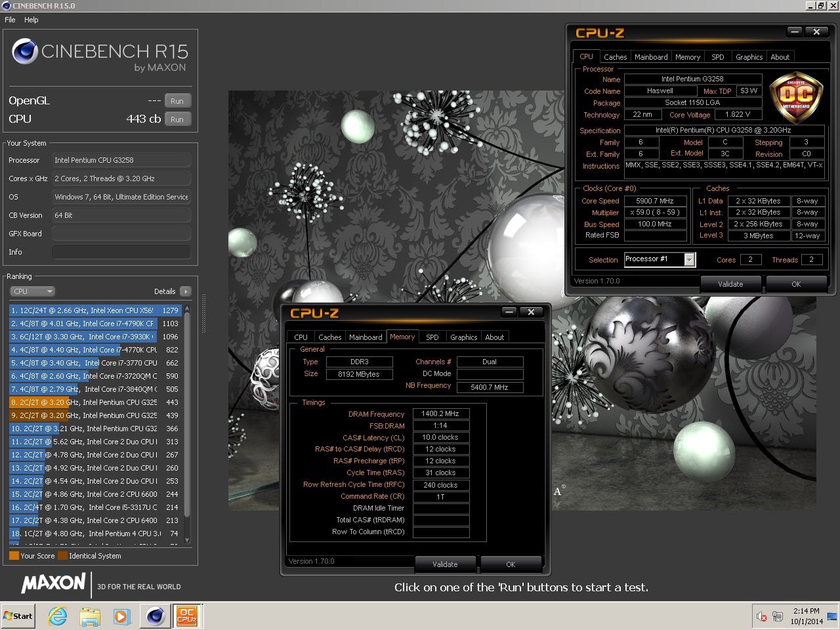Click OK in top CPU-Z window
Viewport: 840px width, 630px height.
[x=796, y=284]
